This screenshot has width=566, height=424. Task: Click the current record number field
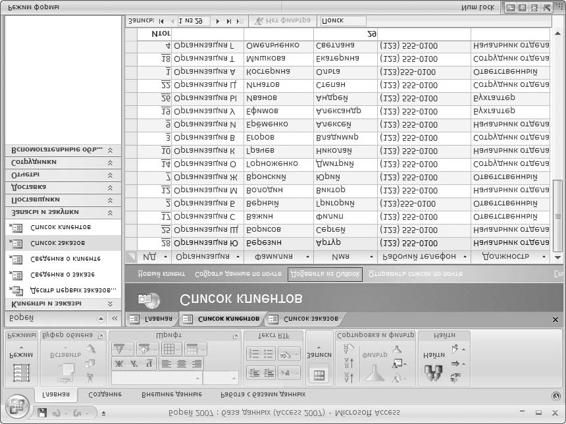[x=193, y=21]
